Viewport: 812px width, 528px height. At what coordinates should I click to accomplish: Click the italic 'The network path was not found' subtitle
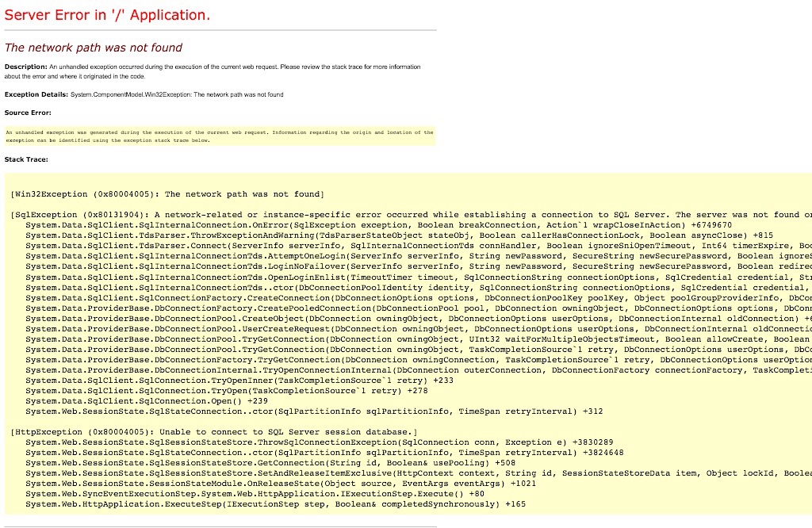click(94, 48)
